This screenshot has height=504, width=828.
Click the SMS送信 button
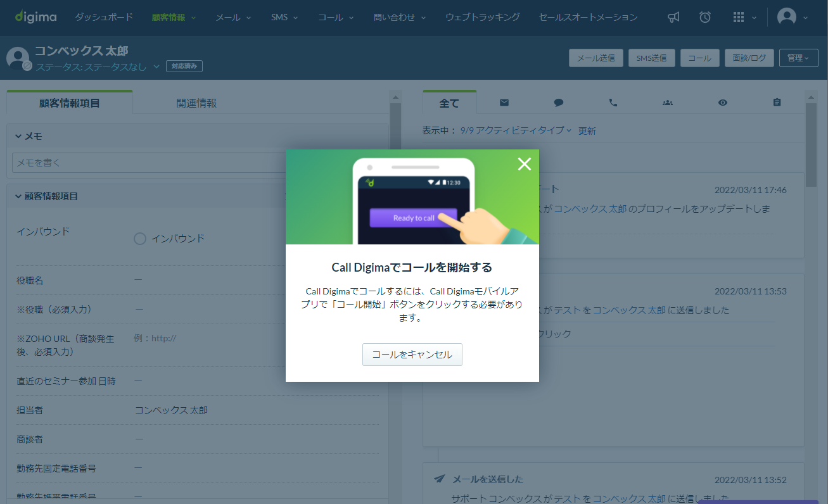click(651, 58)
